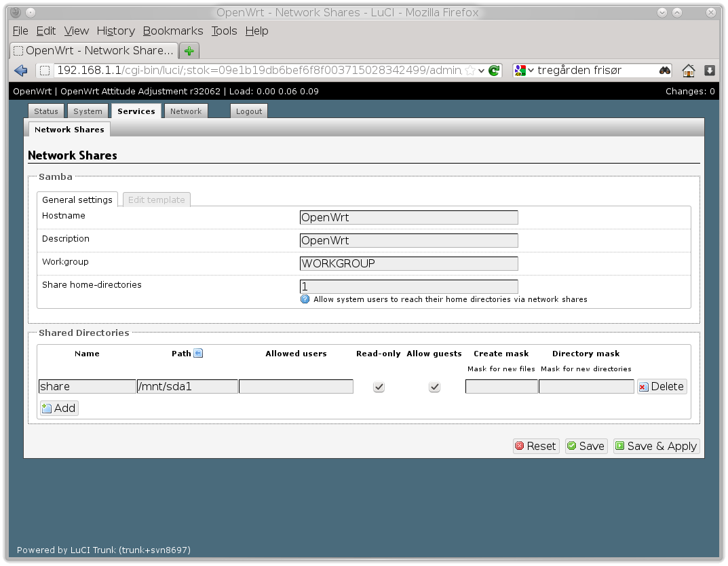The height and width of the screenshot is (566, 728).
Task: Click the /mnt/sda1 Path field
Action: pos(187,386)
